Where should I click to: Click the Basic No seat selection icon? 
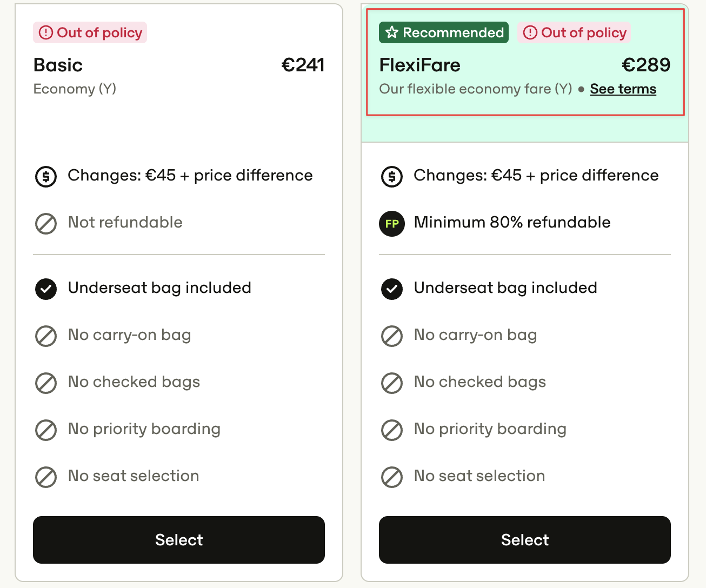pos(46,477)
